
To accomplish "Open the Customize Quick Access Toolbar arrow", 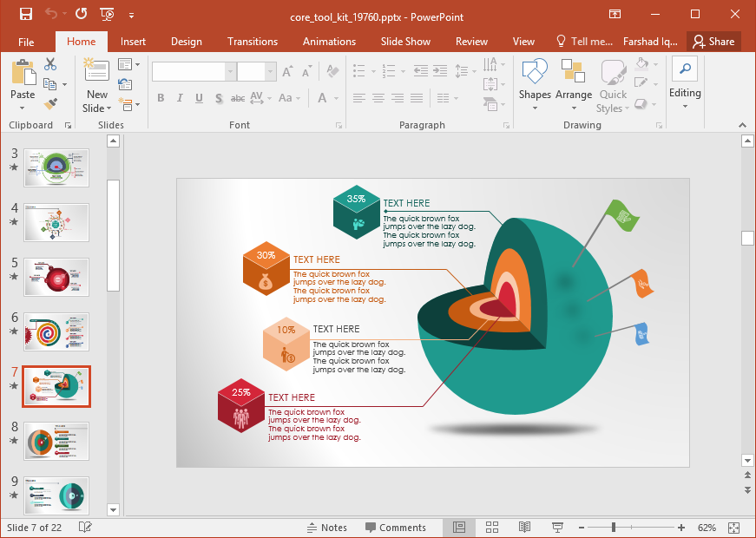I will click(131, 16).
